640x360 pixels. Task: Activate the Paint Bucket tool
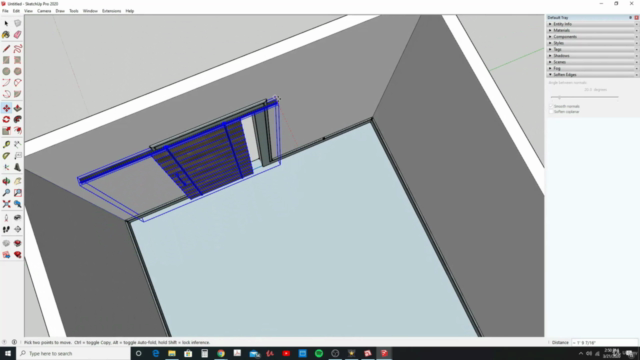click(x=6, y=35)
